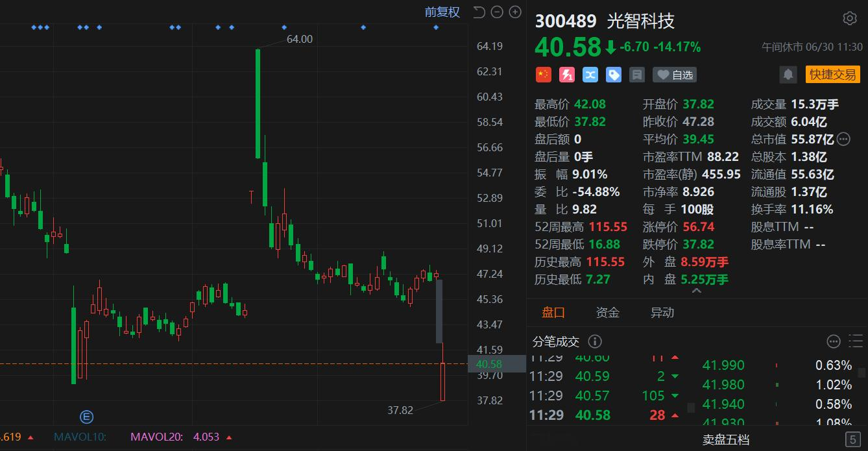
Task: Click the 昨收价 value 47.28
Action: click(x=698, y=121)
